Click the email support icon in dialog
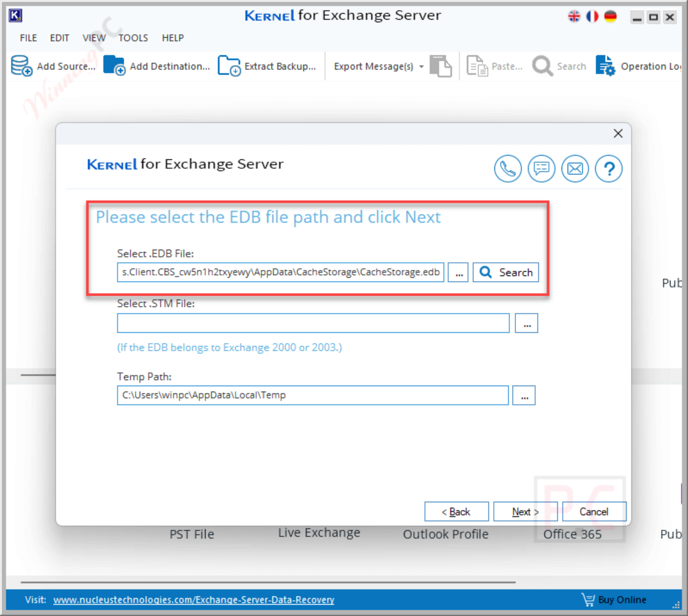Screen dimensions: 688x616 [575, 169]
